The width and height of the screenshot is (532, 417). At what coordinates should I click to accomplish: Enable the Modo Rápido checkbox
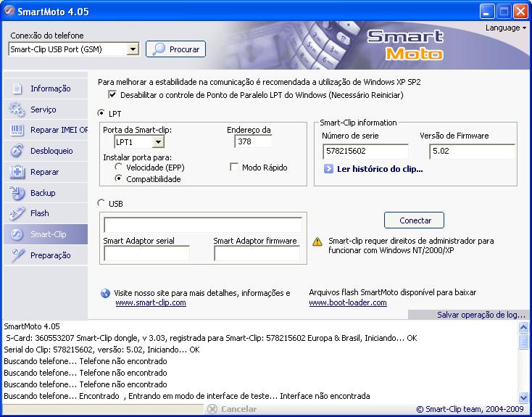(x=234, y=167)
